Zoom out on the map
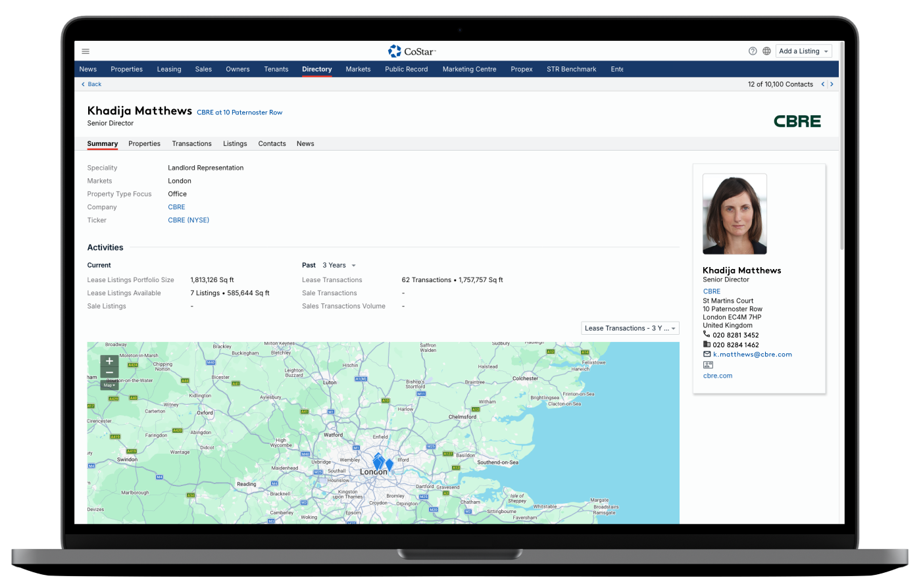Screen dimensions: 921x588 109,373
